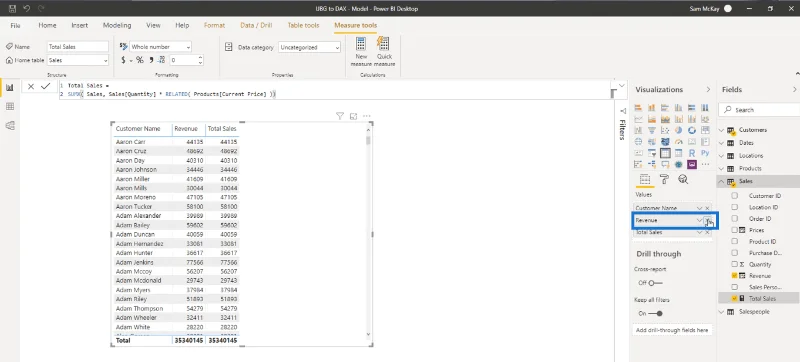Check the Quantity field
Image resolution: width=800 pixels, height=362 pixels.
coord(735,264)
